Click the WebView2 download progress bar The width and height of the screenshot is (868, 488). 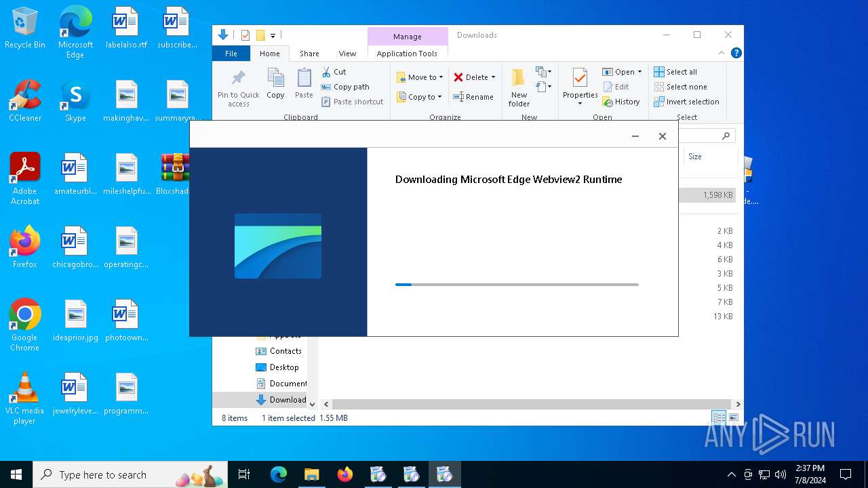tap(517, 285)
